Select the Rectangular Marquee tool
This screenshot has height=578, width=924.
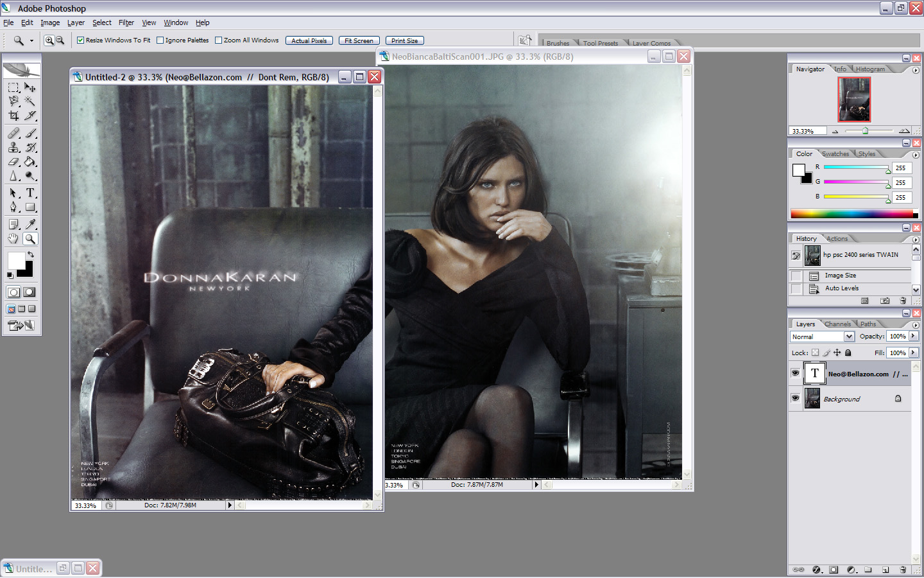point(13,87)
